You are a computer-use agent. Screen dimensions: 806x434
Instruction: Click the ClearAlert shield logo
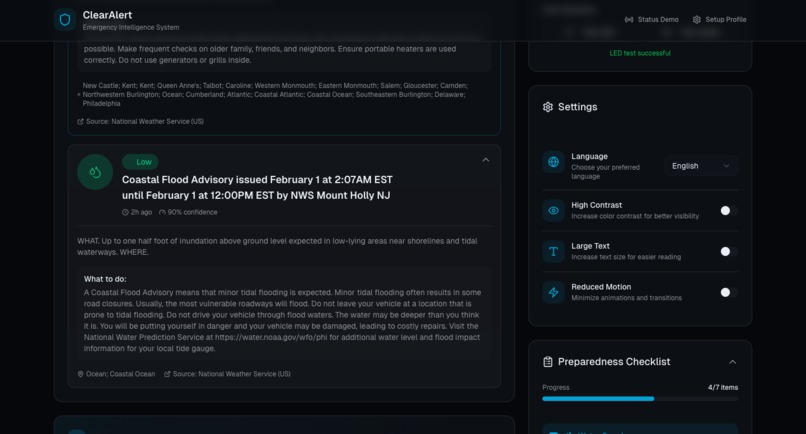pyautogui.click(x=65, y=20)
